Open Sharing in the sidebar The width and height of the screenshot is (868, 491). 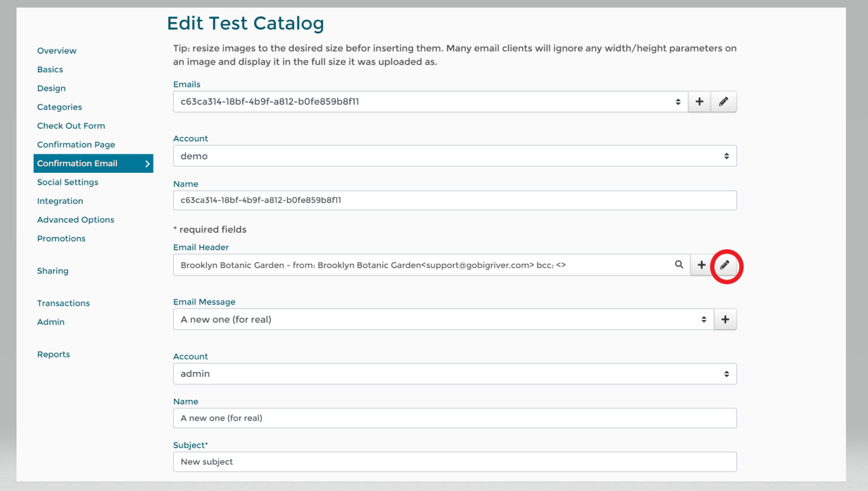53,271
